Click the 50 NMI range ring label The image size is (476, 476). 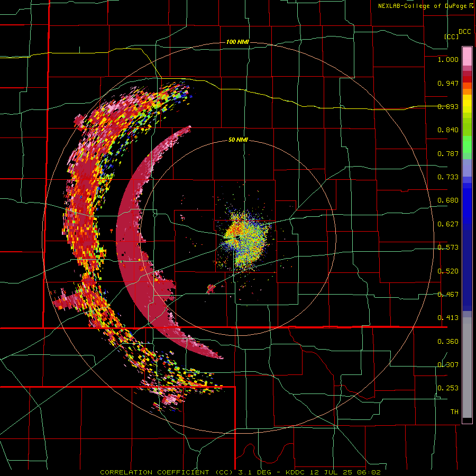pyautogui.click(x=238, y=140)
